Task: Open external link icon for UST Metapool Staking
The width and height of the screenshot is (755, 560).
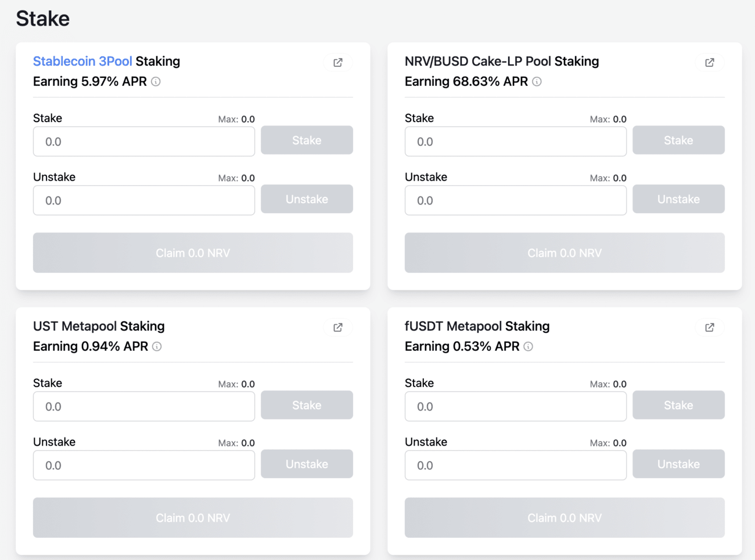Action: pyautogui.click(x=338, y=327)
